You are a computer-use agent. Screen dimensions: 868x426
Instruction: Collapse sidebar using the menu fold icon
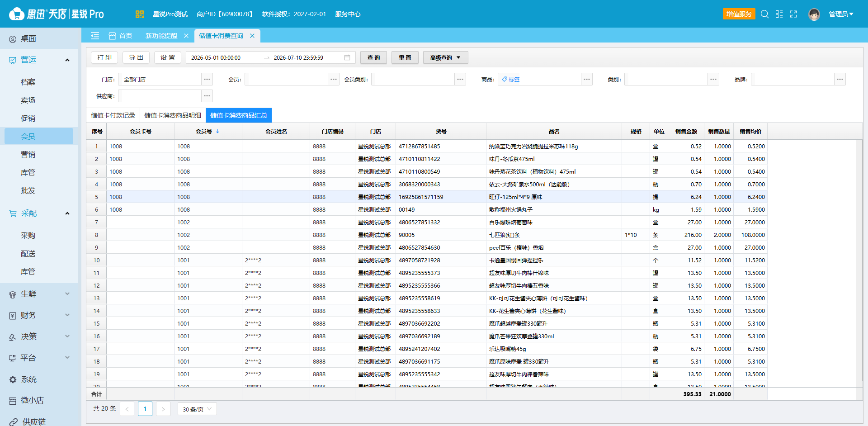point(95,36)
